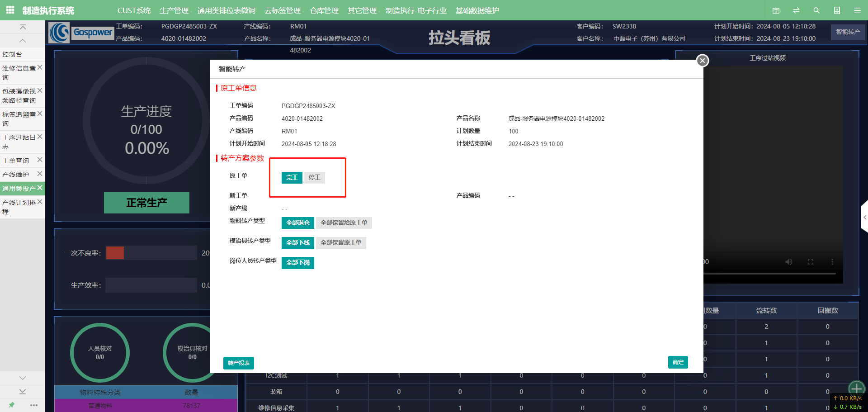
Task: Choose 全部退仓 for 物料转产类型
Action: click(298, 223)
